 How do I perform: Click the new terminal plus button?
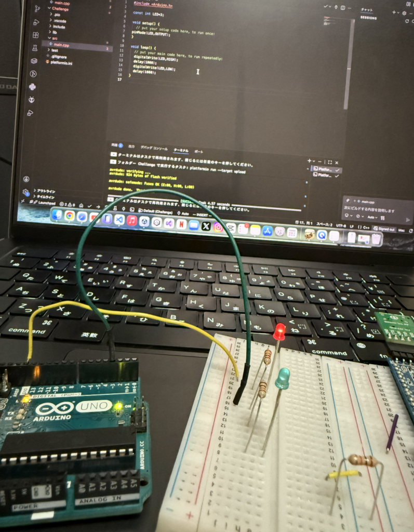point(310,162)
